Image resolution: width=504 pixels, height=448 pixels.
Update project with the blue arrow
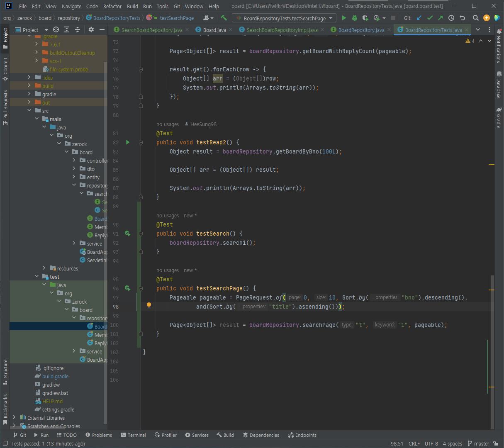tap(419, 18)
